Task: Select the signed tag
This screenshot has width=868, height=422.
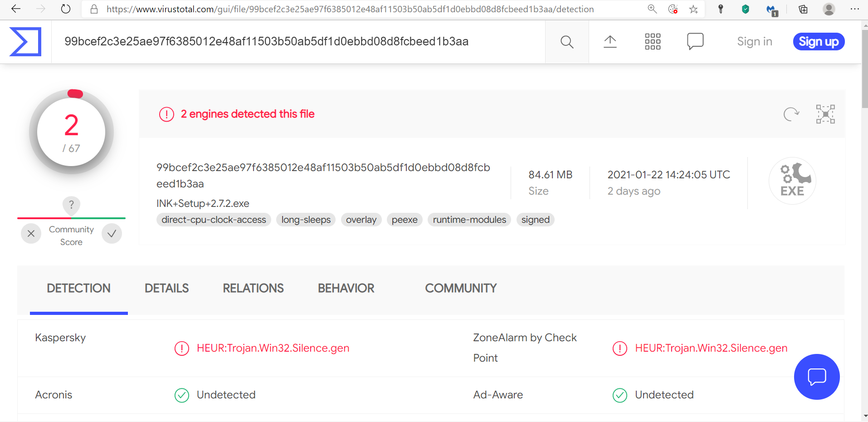Action: 536,220
